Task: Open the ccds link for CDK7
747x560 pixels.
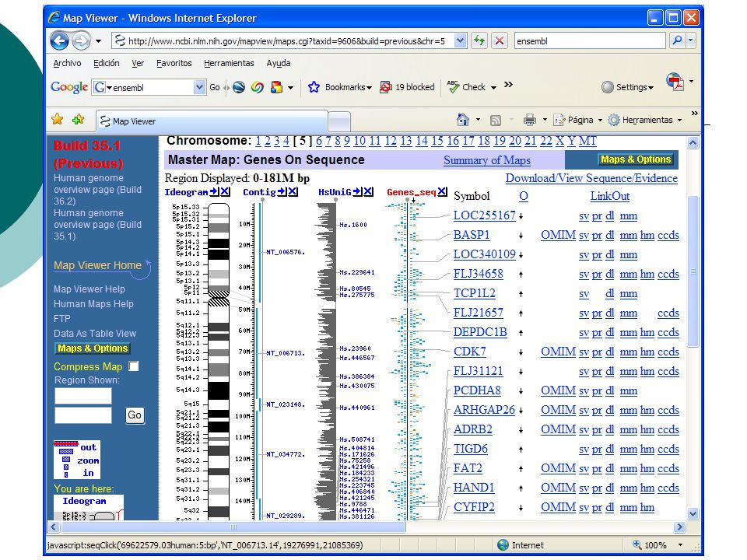Action: point(668,352)
